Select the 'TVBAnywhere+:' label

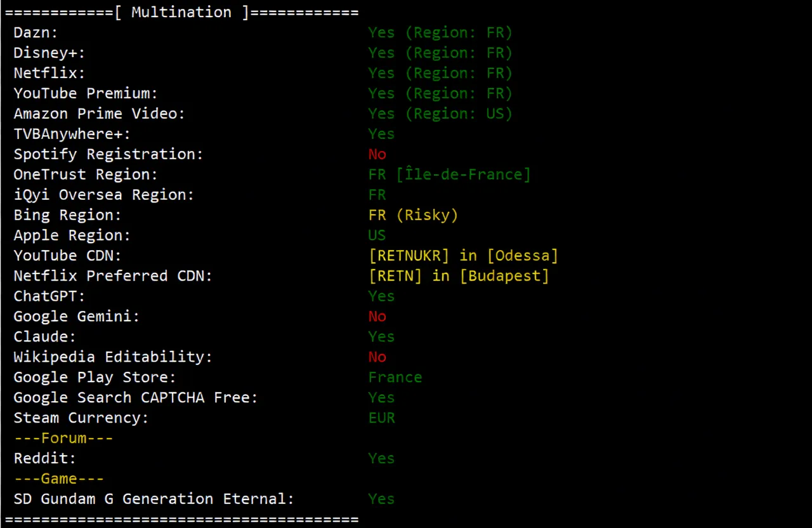click(72, 134)
